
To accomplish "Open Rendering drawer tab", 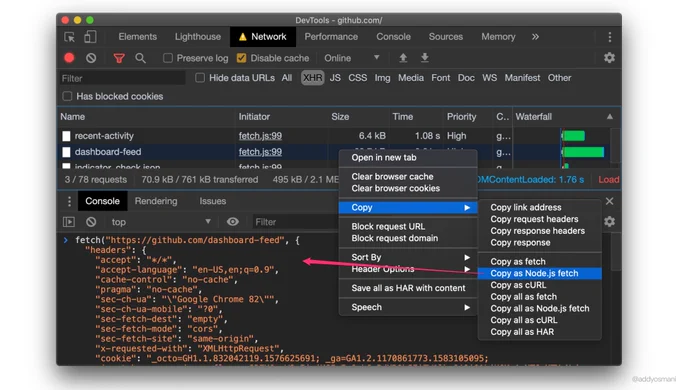I will pyautogui.click(x=156, y=201).
